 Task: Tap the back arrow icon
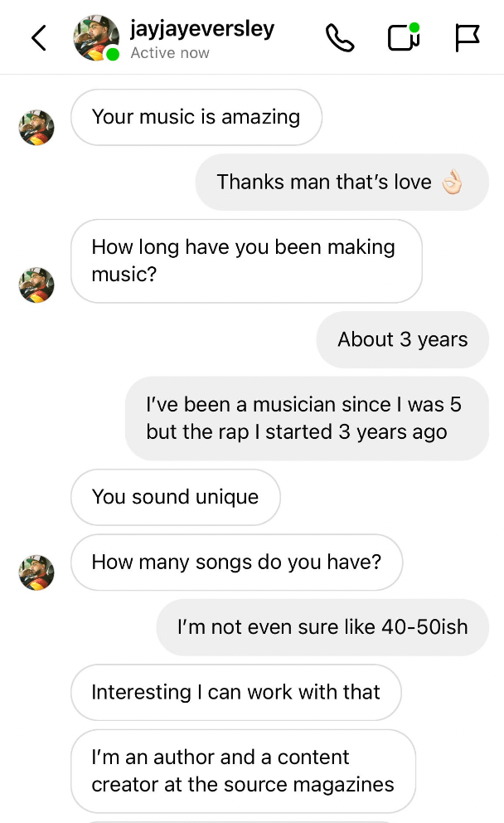[38, 38]
